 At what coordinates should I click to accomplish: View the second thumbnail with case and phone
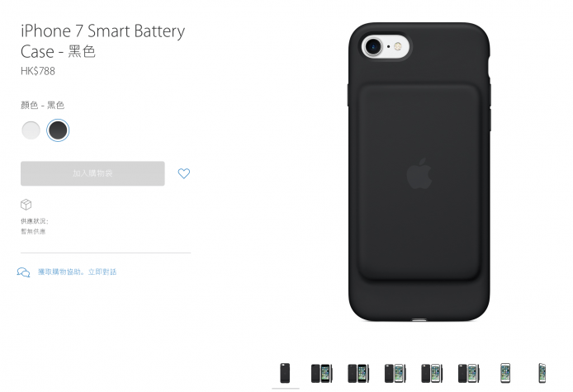[321, 373]
